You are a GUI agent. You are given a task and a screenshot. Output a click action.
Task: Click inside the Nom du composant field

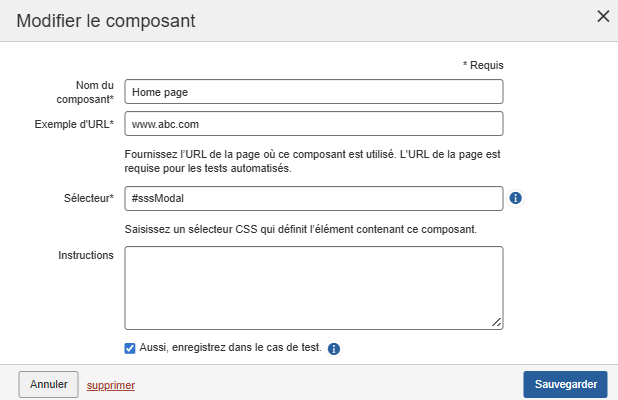(313, 91)
